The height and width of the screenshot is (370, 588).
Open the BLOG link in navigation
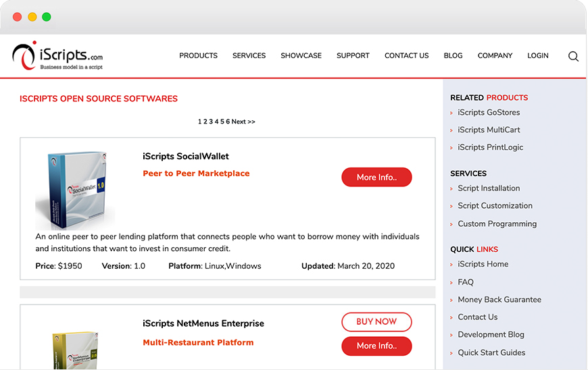click(453, 56)
